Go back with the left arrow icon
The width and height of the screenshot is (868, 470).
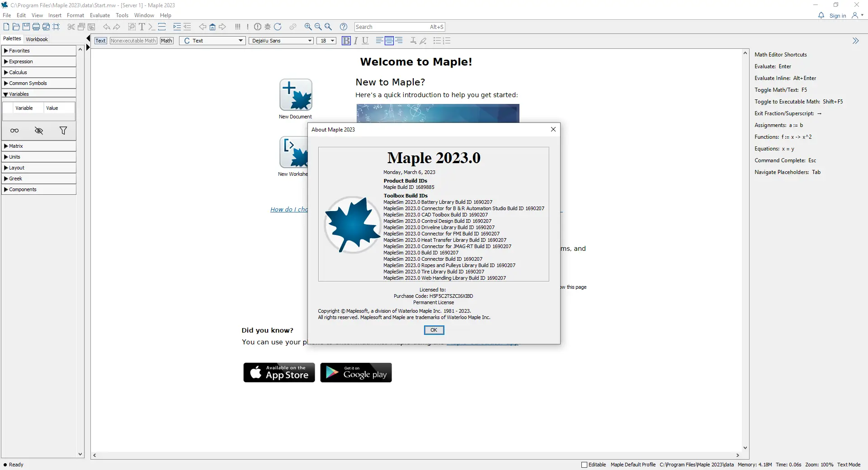(203, 27)
